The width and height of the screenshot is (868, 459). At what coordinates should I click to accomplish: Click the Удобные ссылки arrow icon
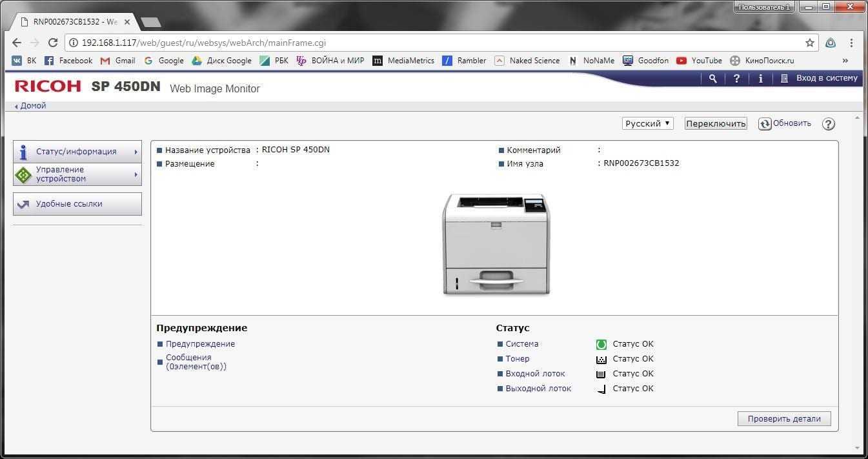pos(23,204)
